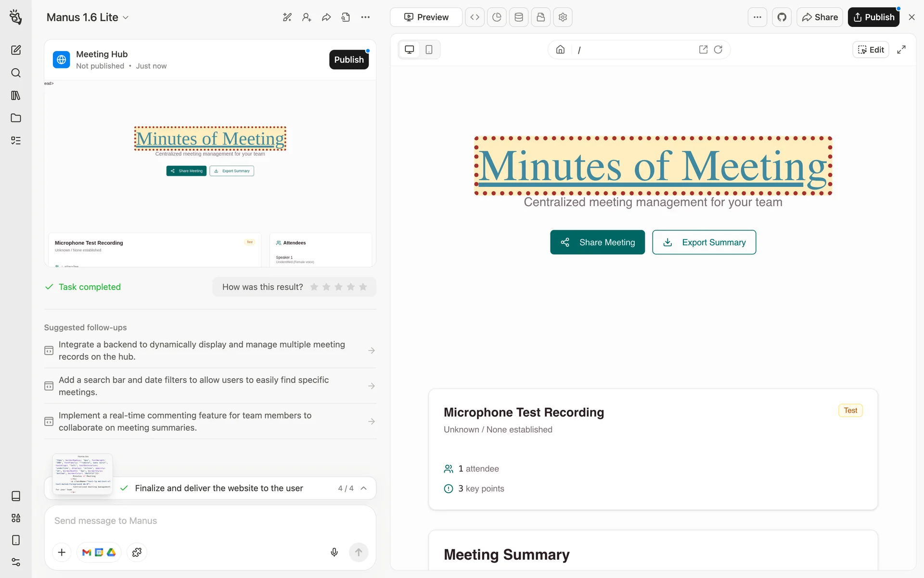This screenshot has height=578, width=924.
Task: Open the settings gear icon
Action: 563,17
